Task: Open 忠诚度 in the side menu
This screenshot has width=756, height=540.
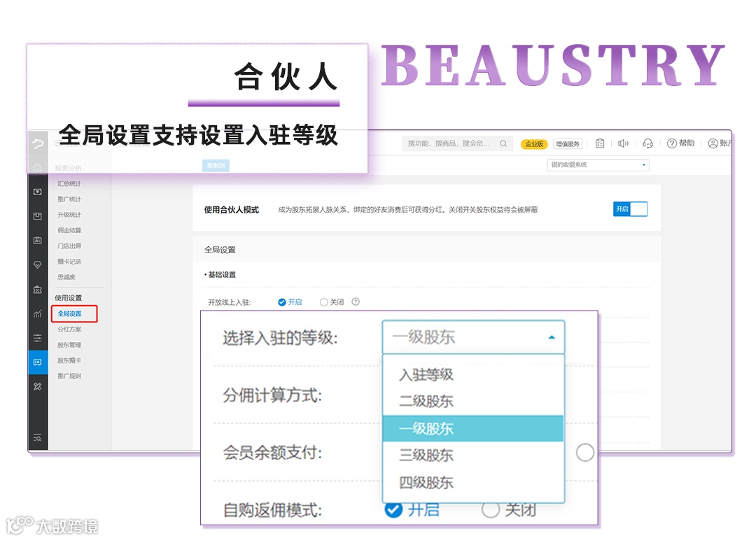Action: pos(66,277)
